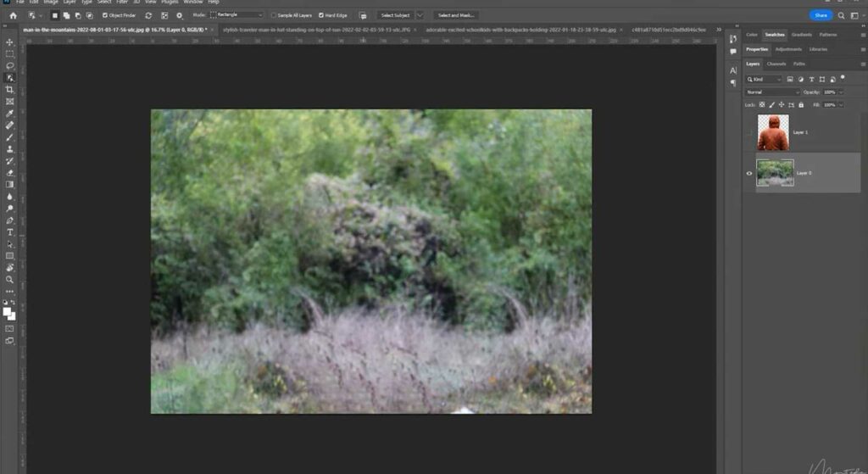Toggle the Object Finder checkbox
Viewport: 868px width, 474px height.
(105, 15)
